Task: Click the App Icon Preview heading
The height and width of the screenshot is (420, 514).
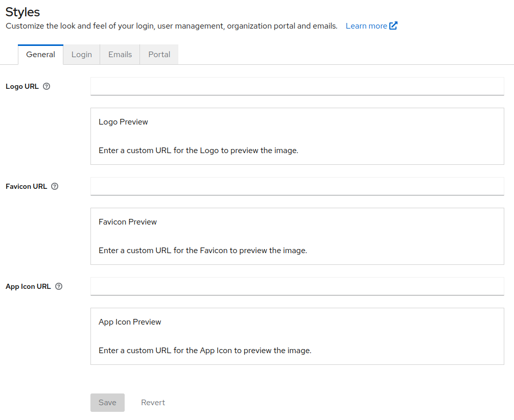Action: click(x=130, y=322)
